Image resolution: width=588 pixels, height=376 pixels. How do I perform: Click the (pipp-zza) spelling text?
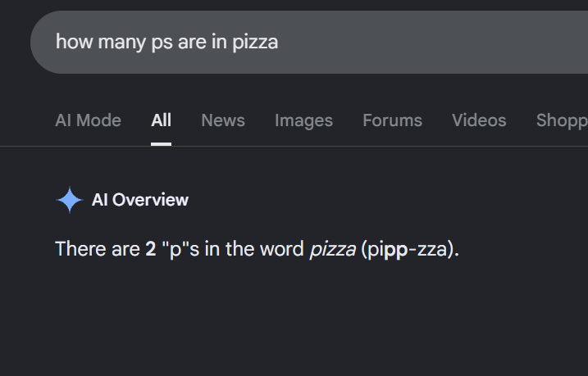point(410,249)
